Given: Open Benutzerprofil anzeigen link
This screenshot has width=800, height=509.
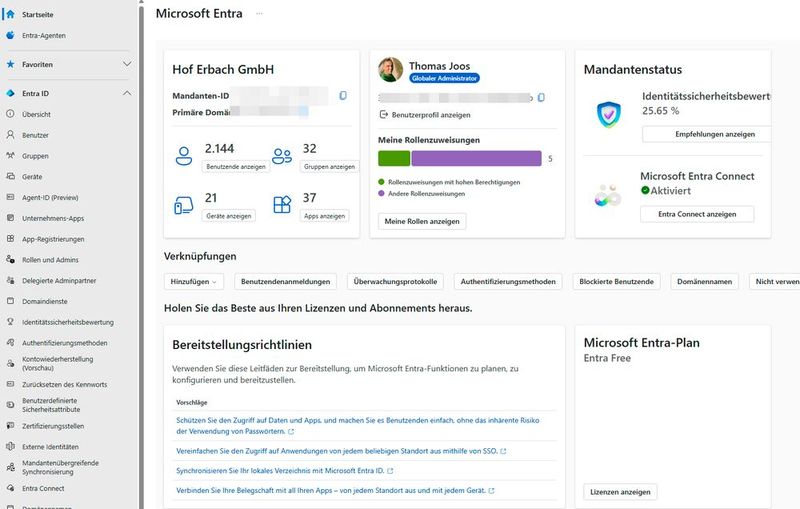Looking at the screenshot, I should 425,115.
